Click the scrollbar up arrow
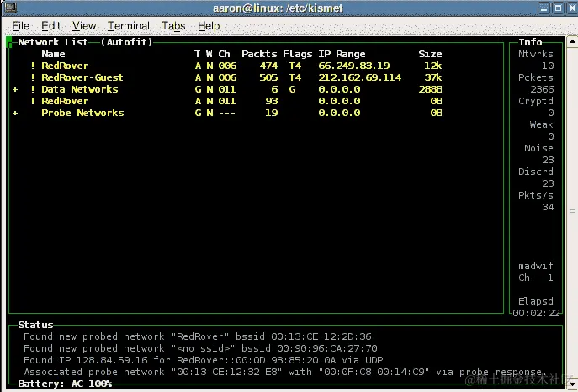 point(572,41)
